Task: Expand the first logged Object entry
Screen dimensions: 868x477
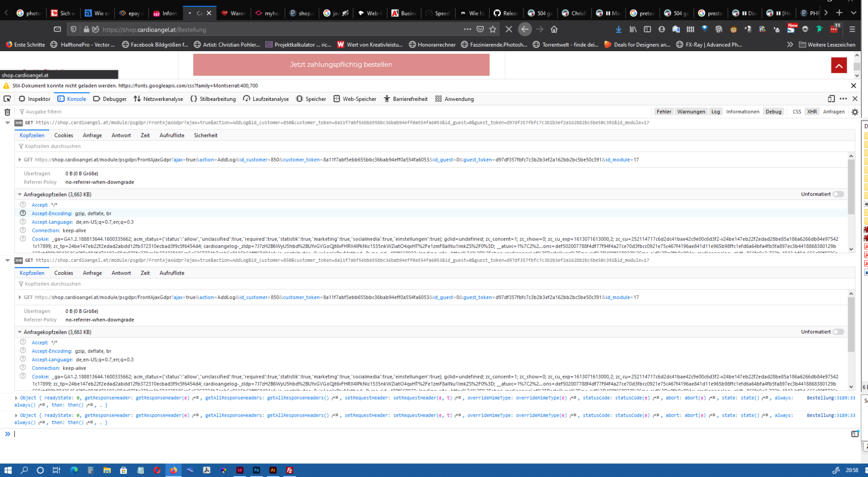Action: 16,398
